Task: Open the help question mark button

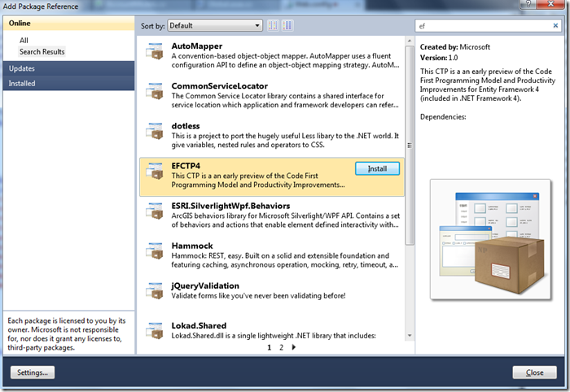Action: (528, 3)
